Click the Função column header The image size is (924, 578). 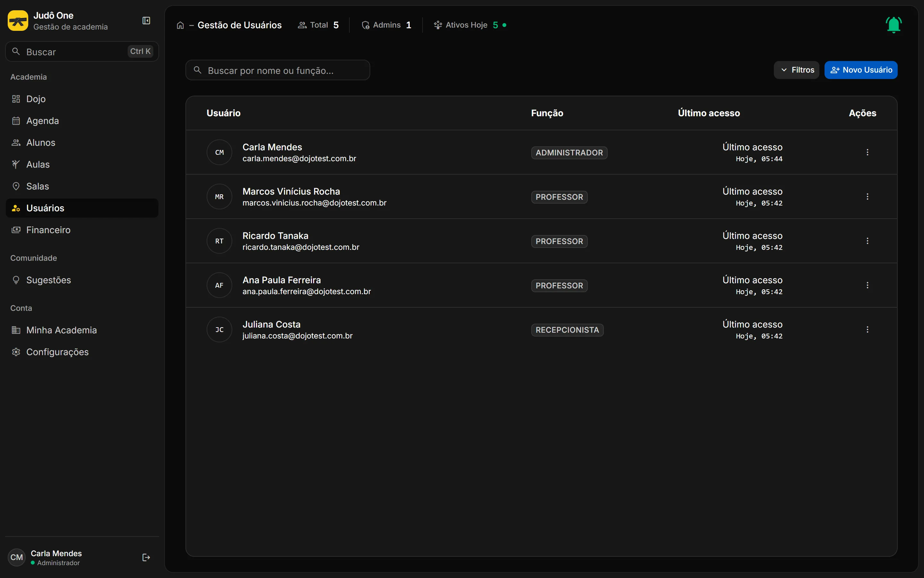click(x=547, y=113)
